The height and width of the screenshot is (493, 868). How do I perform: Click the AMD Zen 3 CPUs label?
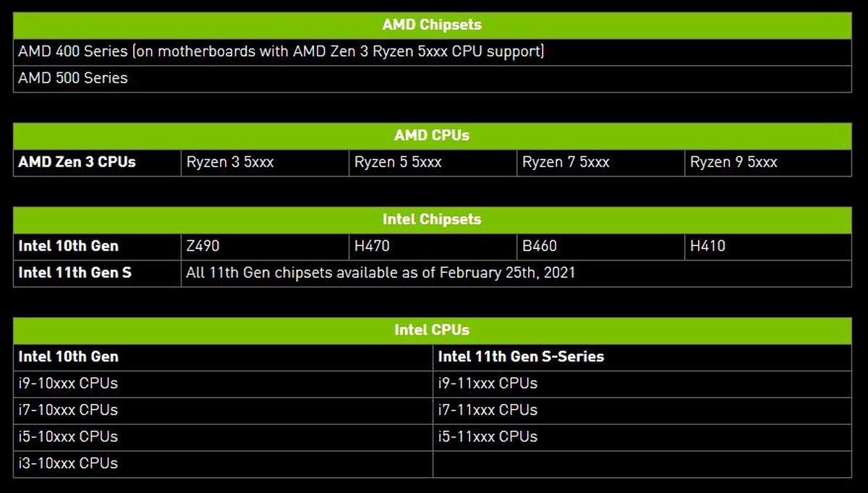pyautogui.click(x=77, y=162)
